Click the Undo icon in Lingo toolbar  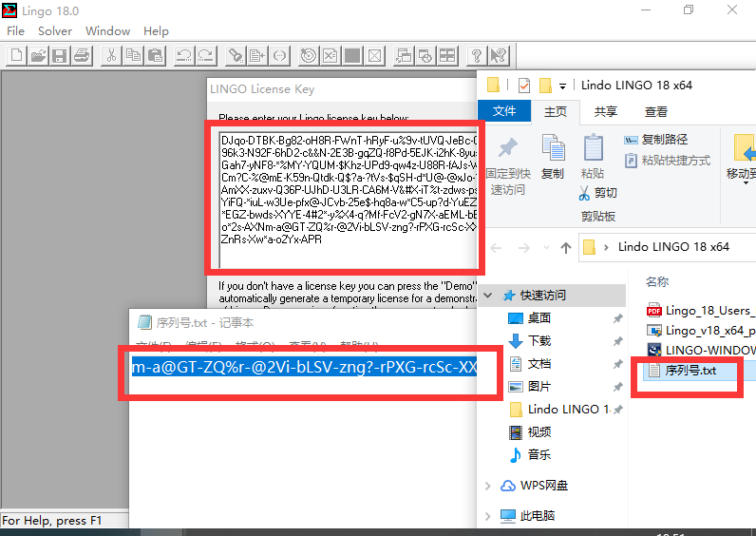pos(183,55)
